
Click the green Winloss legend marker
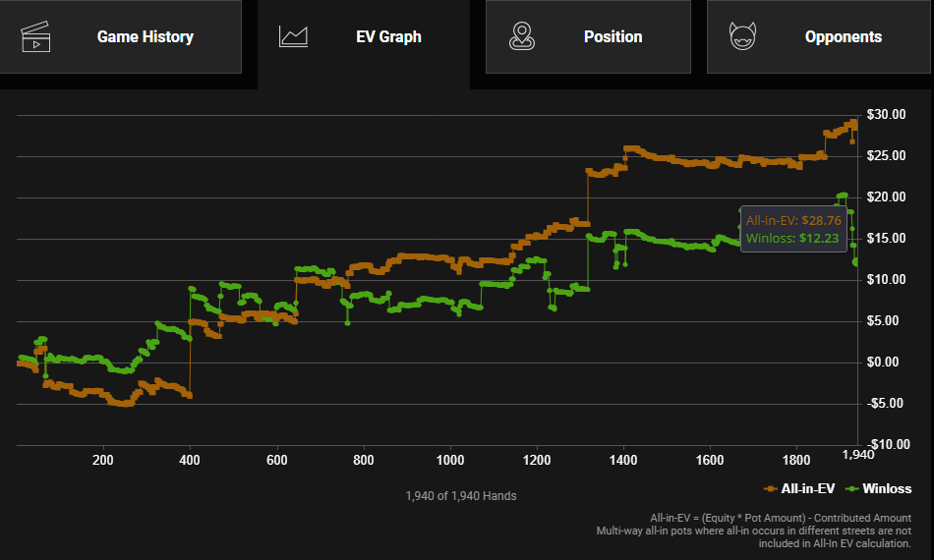pyautogui.click(x=851, y=489)
